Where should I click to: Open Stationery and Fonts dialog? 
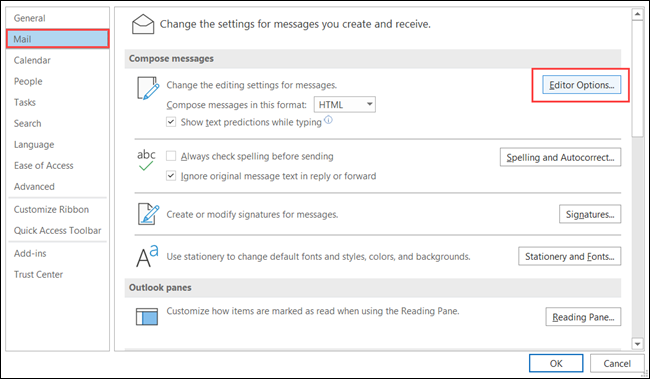click(570, 256)
